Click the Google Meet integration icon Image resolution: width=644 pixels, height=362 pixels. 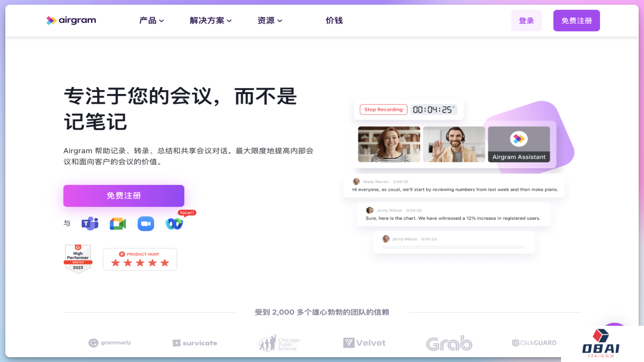(x=118, y=224)
